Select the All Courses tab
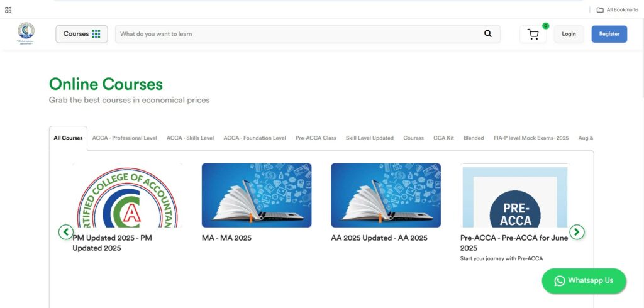 68,138
